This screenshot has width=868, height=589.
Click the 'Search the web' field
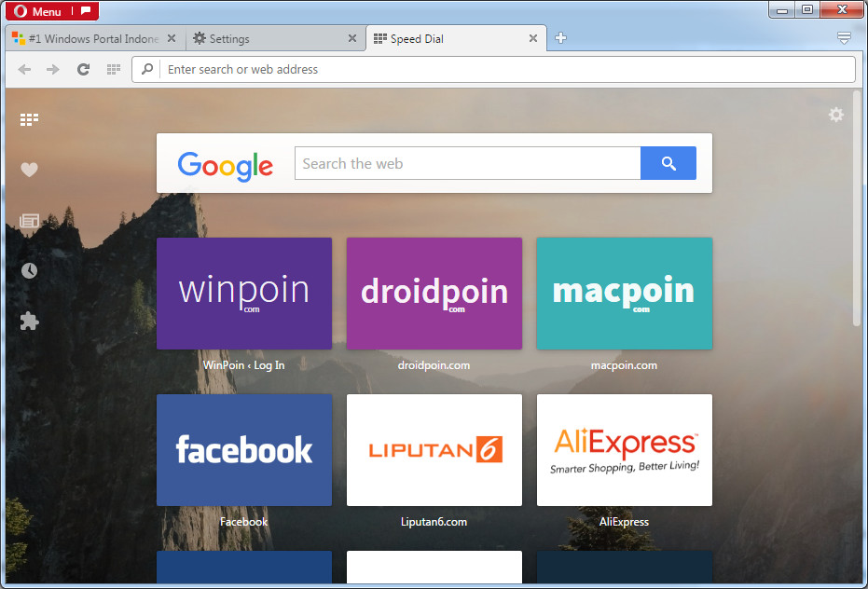tap(468, 163)
